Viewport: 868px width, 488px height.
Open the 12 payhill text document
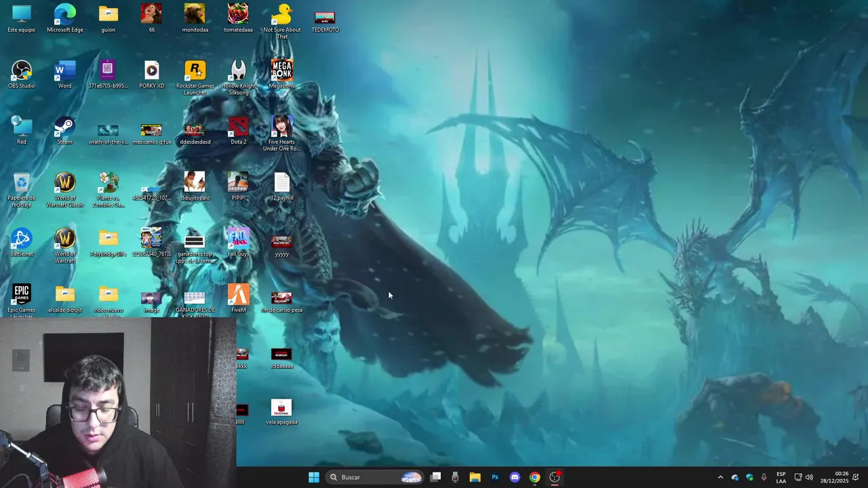pyautogui.click(x=281, y=186)
